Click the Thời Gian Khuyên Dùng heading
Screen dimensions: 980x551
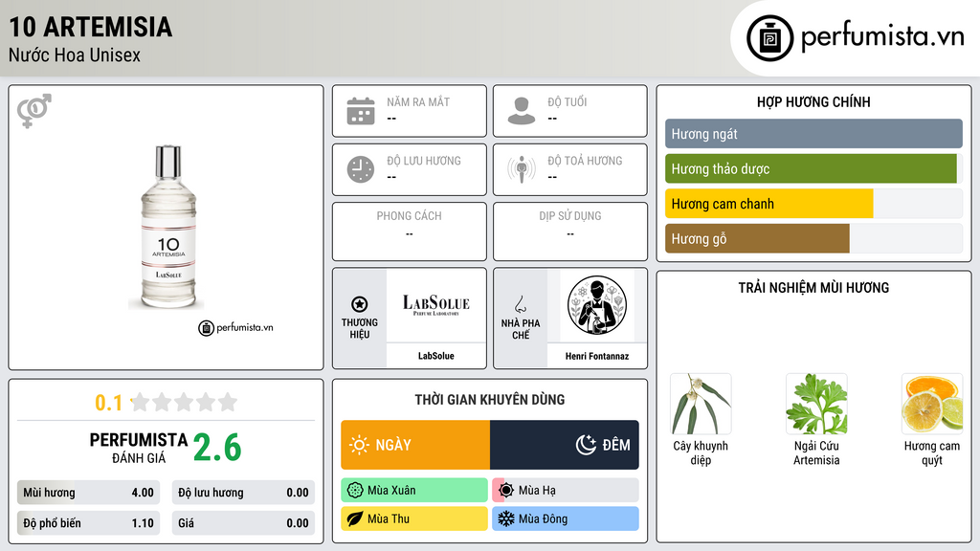[490, 399]
